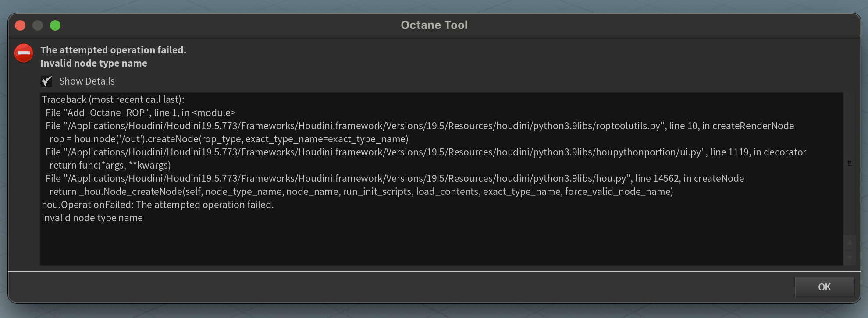This screenshot has width=868, height=318.
Task: Close the Octane Tool dialog window
Action: pyautogui.click(x=20, y=25)
